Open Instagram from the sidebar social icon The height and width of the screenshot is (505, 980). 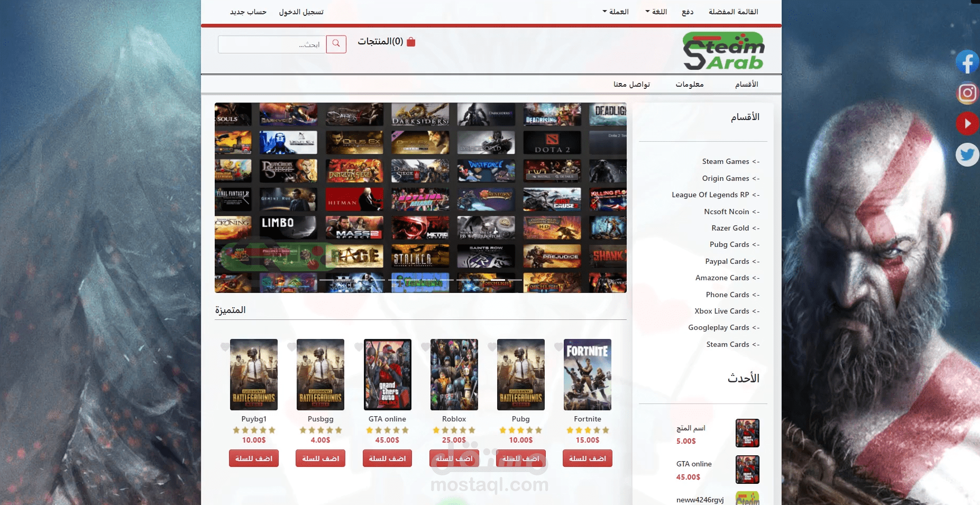[968, 93]
